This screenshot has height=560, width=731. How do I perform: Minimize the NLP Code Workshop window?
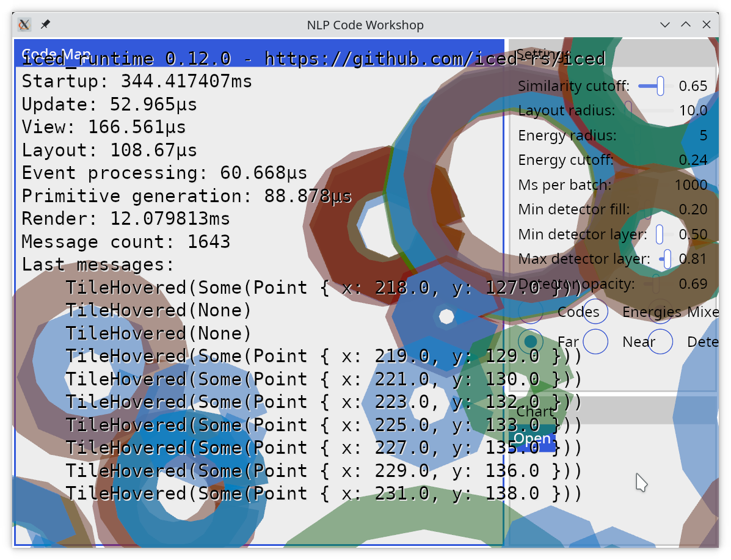[x=665, y=24]
